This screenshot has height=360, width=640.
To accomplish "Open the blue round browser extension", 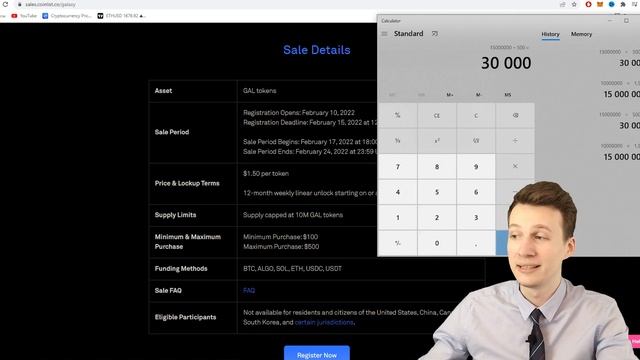I will pyautogui.click(x=611, y=4).
